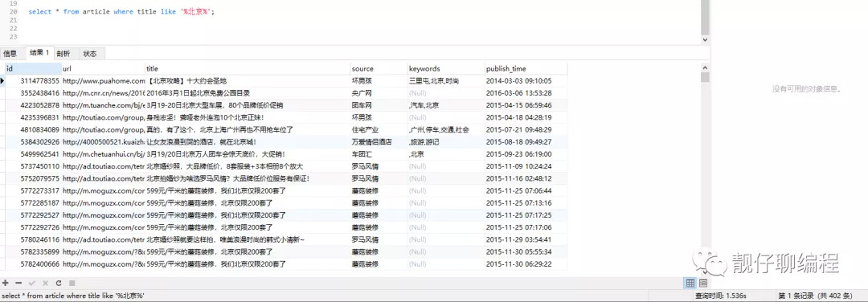
Task: Click scroll-down arrow of the SQL editor scrollbar
Action: point(705,40)
